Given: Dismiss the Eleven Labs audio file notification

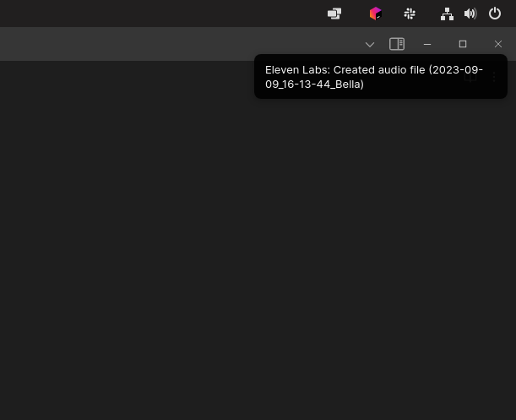Looking at the screenshot, I should coord(380,77).
